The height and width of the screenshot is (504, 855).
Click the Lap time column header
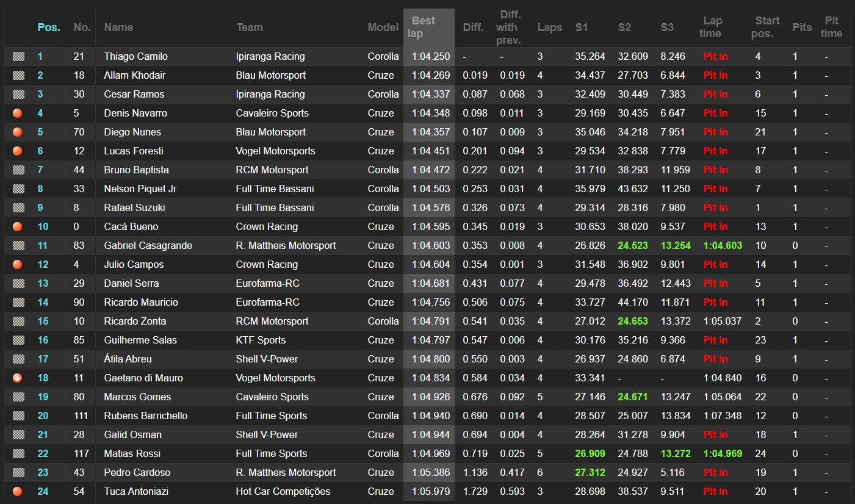[712, 27]
